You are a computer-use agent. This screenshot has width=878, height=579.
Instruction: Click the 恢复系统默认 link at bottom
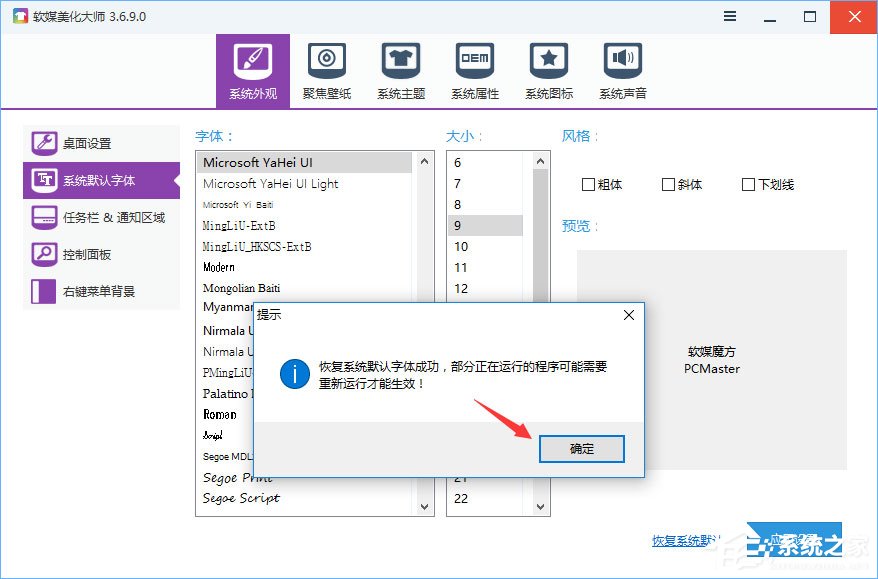point(684,541)
